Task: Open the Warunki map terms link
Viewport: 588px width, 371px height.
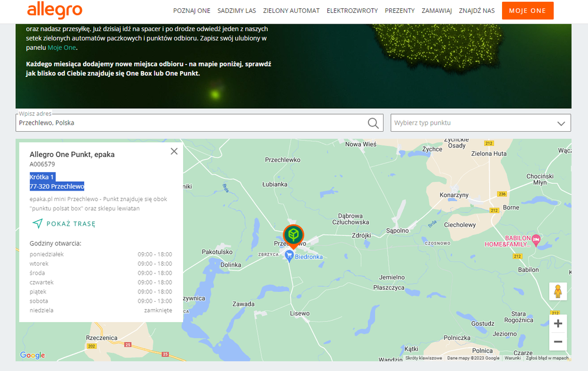Action: pos(513,358)
